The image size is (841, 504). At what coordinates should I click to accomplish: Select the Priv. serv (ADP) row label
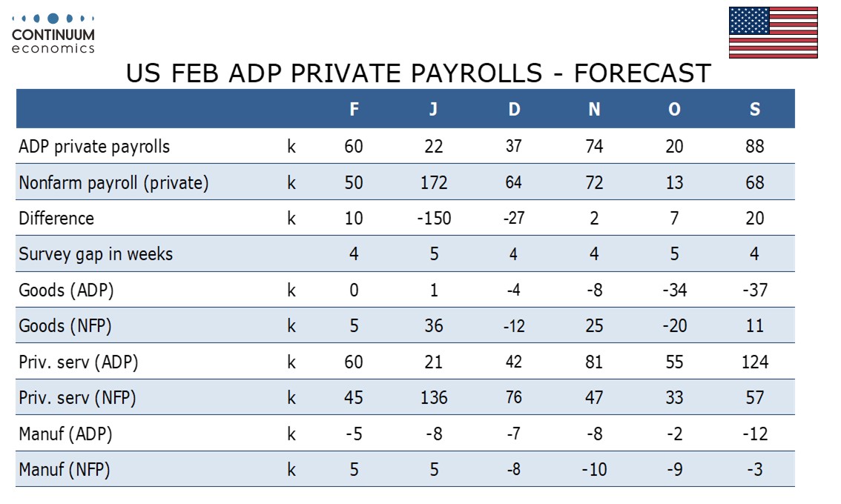click(79, 362)
